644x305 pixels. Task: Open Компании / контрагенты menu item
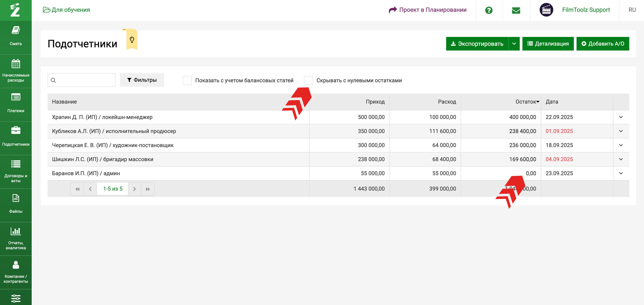(x=15, y=271)
